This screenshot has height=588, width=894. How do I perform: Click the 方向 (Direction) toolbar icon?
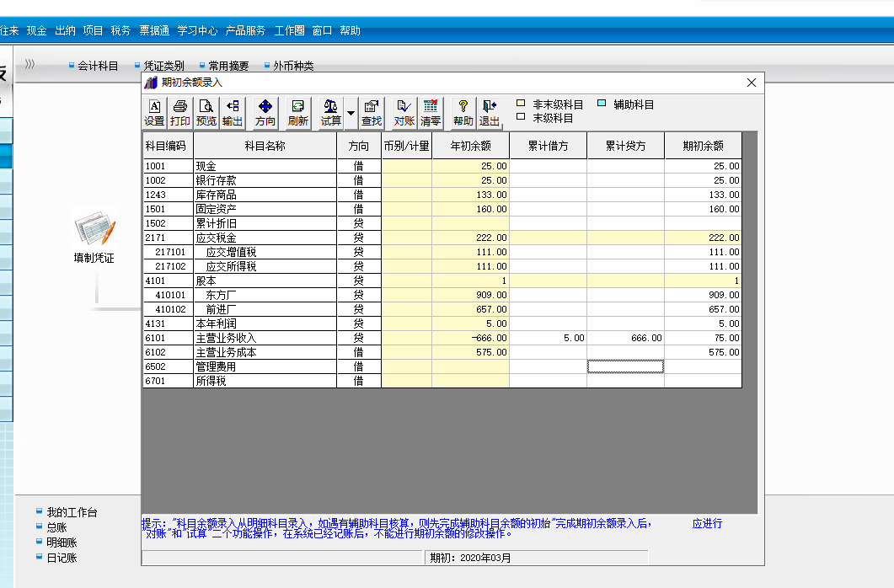point(265,113)
